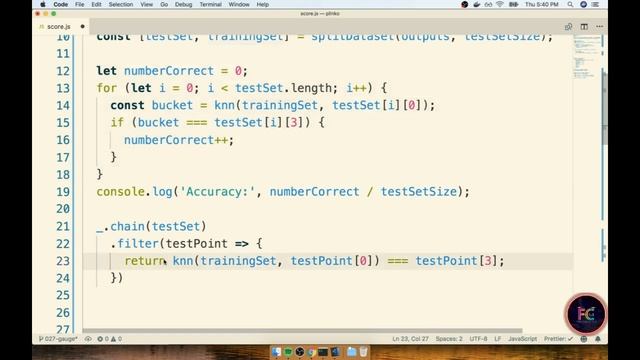Screen dimensions: 640x360
Task: Open Spotlight search magnifier
Action: (570, 4)
